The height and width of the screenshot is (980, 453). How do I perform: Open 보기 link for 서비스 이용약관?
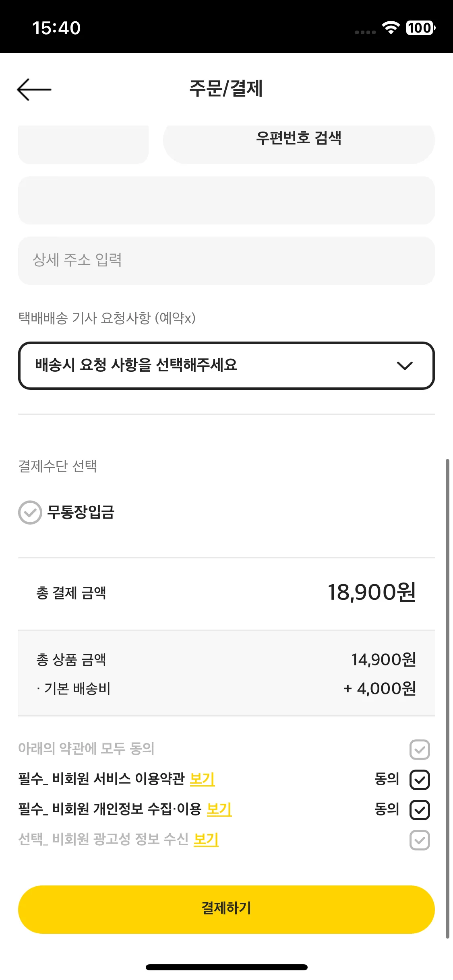tap(202, 779)
